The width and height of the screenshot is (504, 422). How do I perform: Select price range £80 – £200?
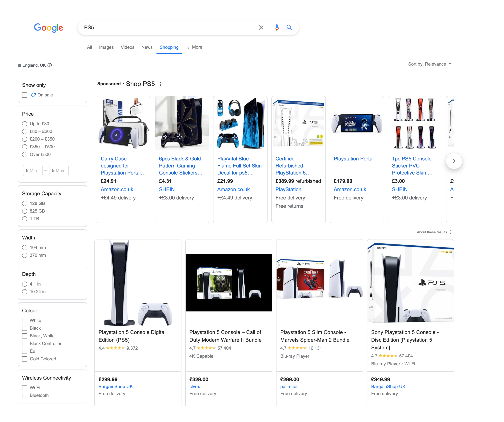click(x=25, y=131)
